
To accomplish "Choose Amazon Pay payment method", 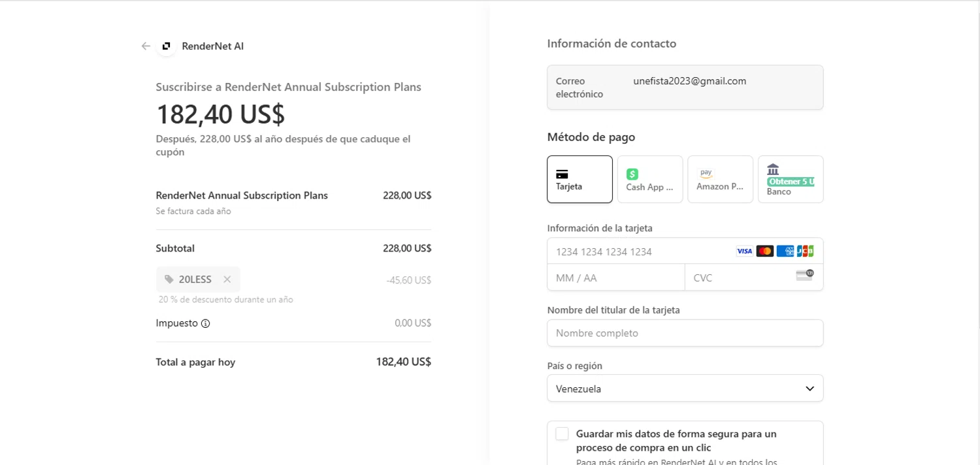I will point(720,180).
